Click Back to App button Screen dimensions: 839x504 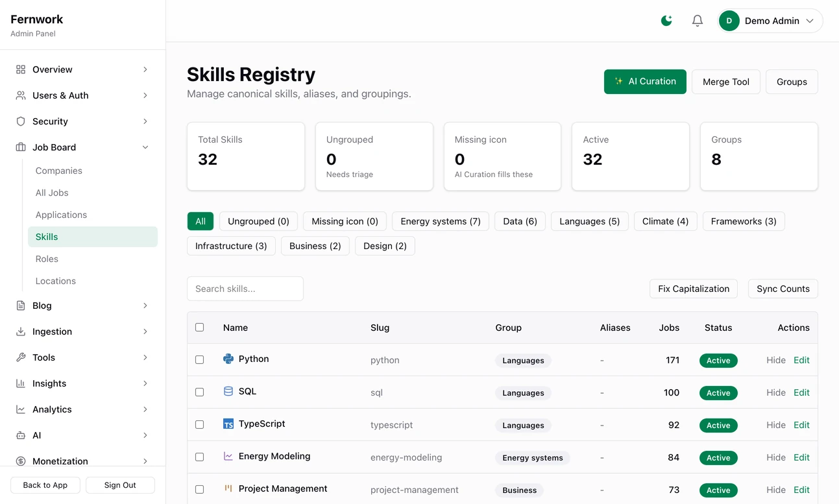[45, 485]
